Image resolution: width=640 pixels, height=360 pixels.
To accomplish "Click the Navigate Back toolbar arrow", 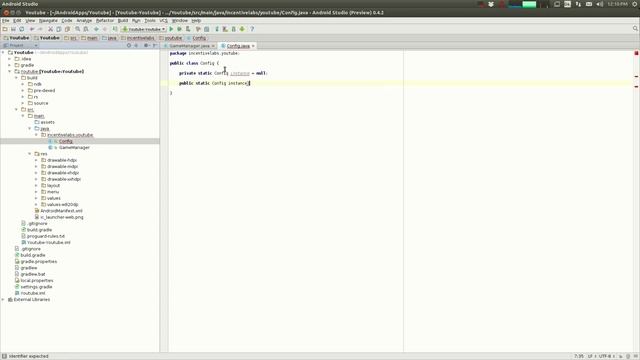I will coord(96,29).
